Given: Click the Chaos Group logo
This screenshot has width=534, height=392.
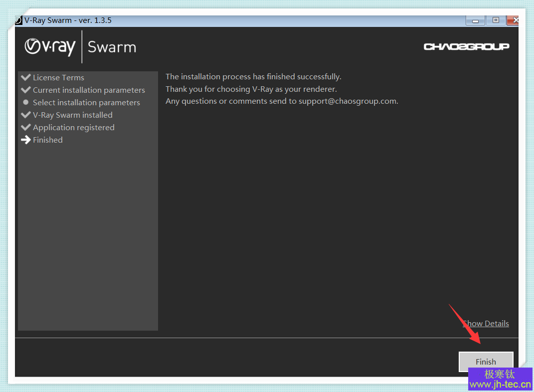Looking at the screenshot, I should click(x=466, y=46).
